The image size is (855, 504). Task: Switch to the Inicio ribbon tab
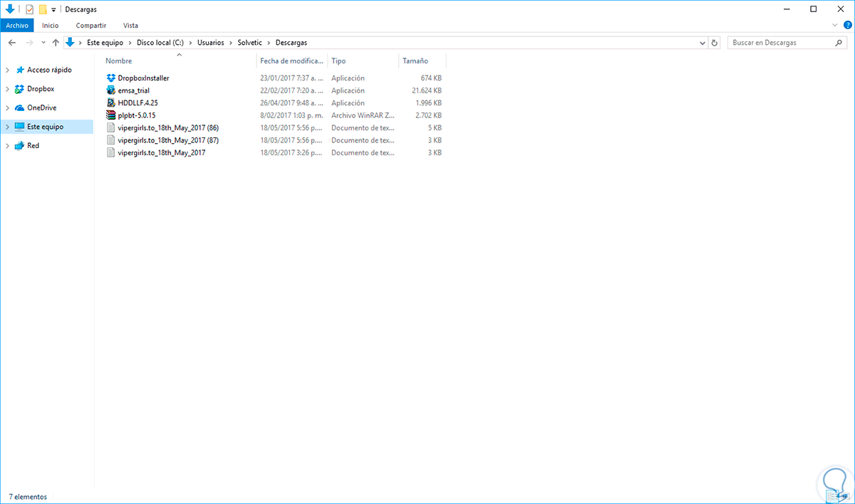pos(51,25)
